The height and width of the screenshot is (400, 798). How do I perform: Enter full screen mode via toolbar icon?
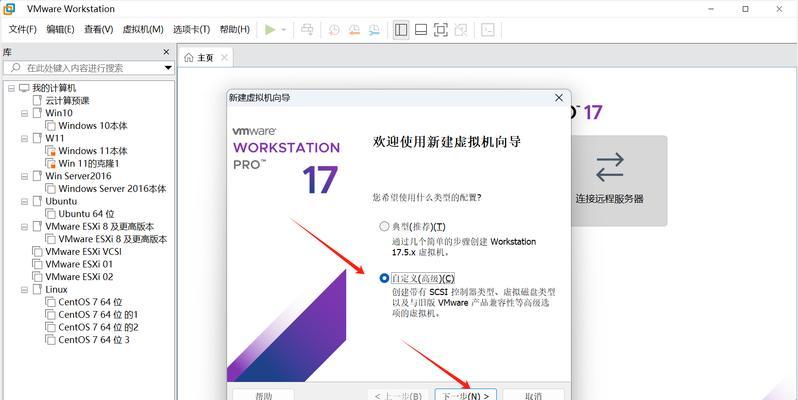click(x=441, y=30)
